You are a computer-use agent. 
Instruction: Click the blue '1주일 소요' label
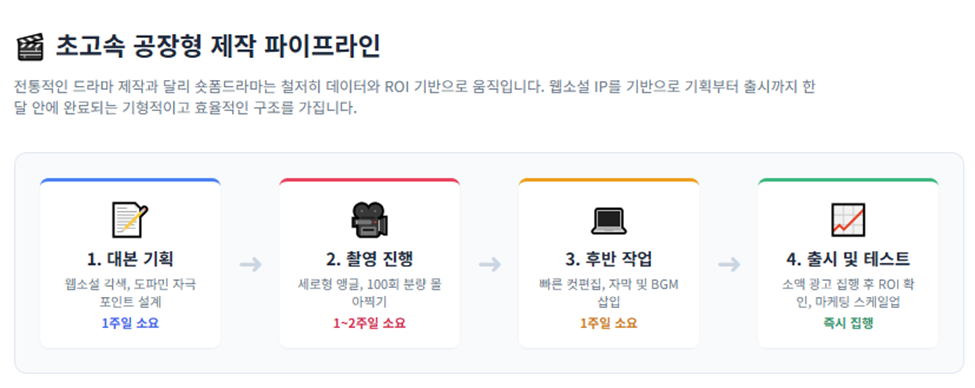130,323
